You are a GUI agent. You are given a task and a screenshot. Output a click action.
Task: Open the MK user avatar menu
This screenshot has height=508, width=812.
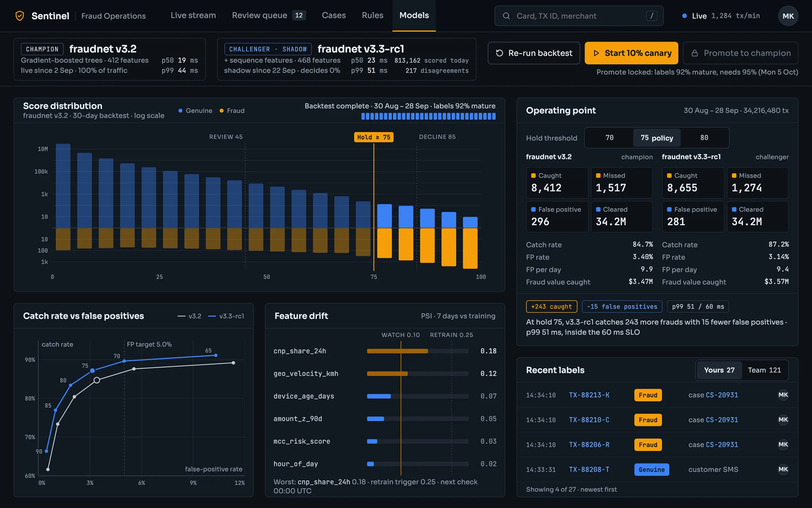pos(788,16)
